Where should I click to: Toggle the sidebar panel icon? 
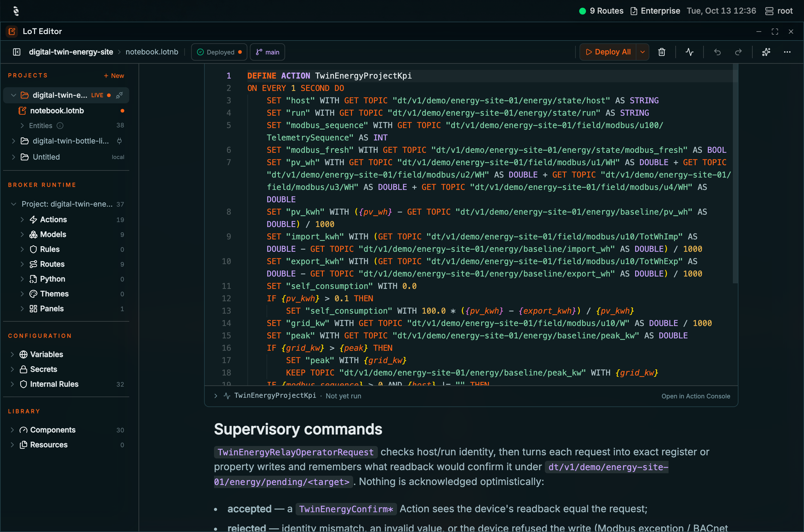pyautogui.click(x=17, y=52)
